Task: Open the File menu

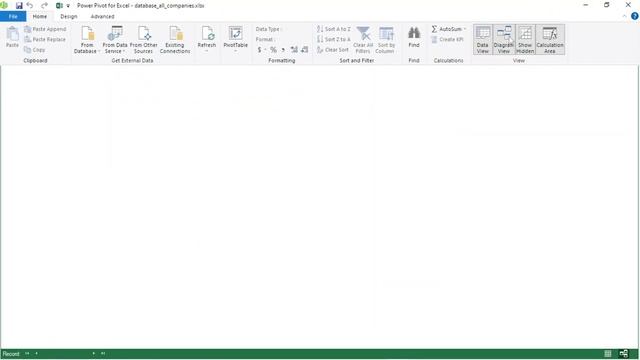Action: click(13, 16)
